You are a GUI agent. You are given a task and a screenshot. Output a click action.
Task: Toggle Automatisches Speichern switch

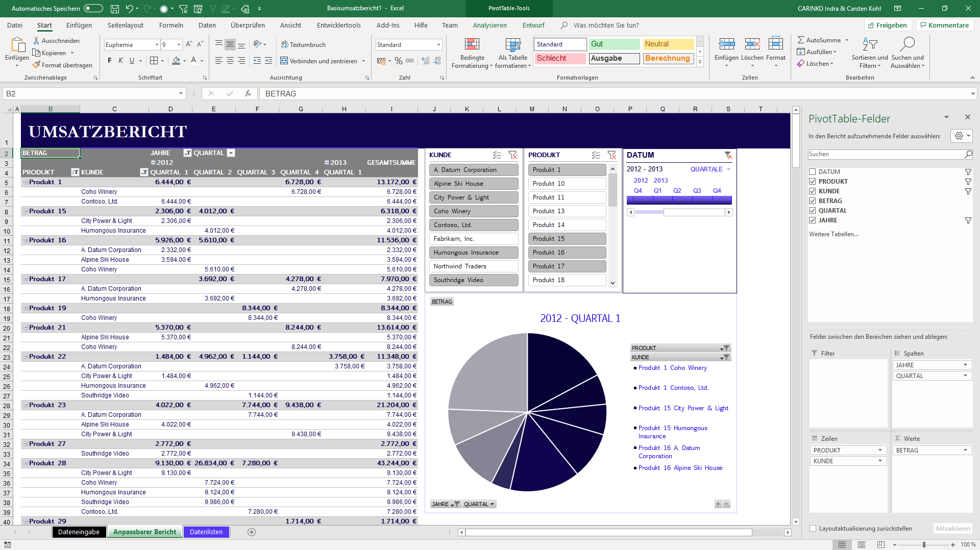pos(93,8)
